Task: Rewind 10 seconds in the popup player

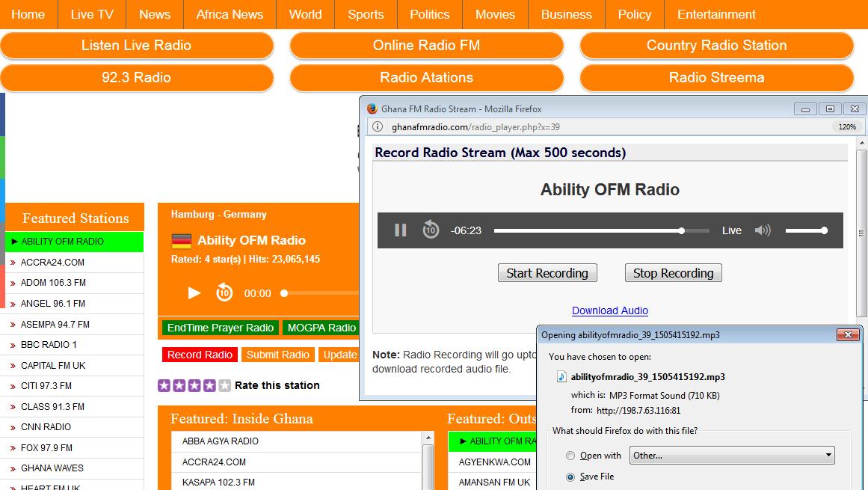Action: point(431,230)
